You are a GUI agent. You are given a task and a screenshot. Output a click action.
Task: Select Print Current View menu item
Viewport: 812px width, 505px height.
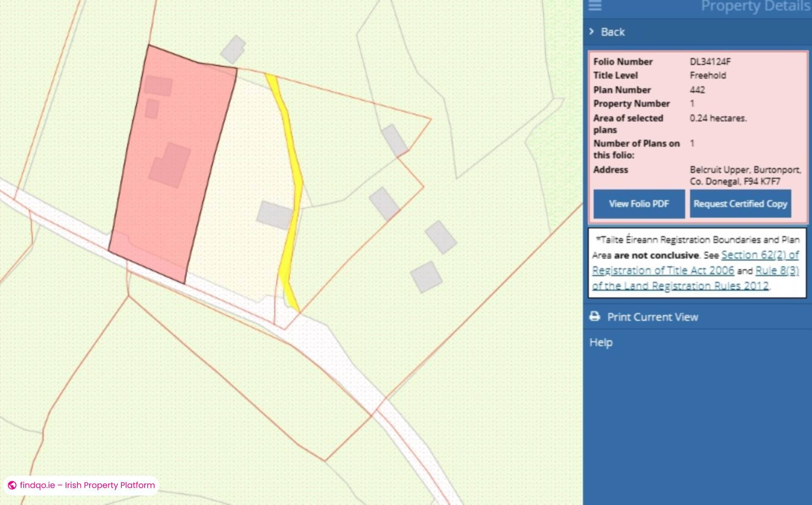click(x=652, y=317)
